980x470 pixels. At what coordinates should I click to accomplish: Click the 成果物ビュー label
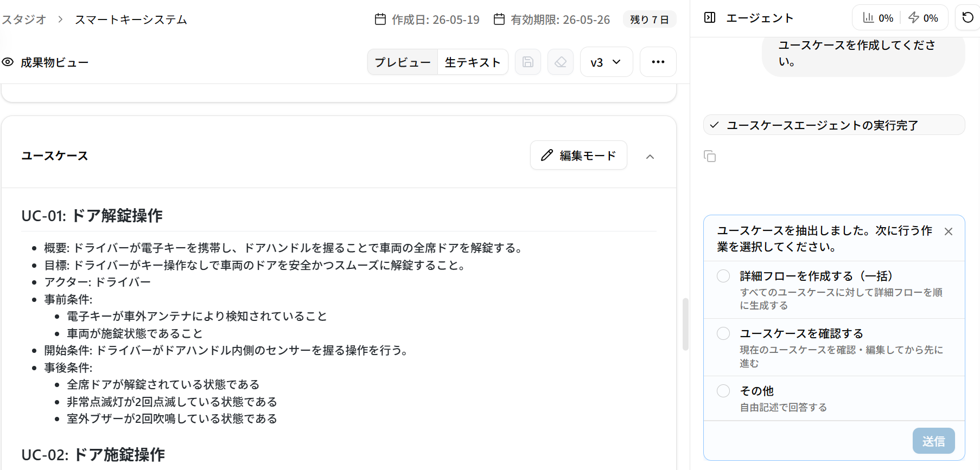click(55, 62)
